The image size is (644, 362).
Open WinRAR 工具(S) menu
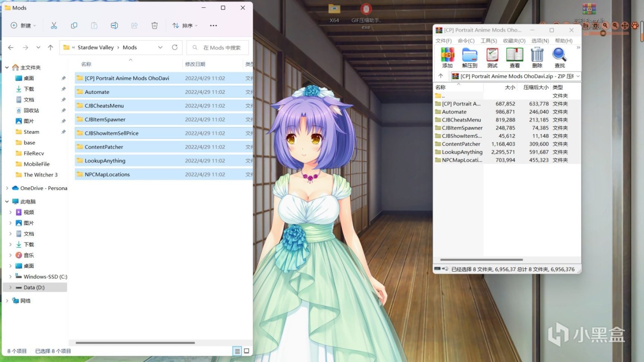489,41
